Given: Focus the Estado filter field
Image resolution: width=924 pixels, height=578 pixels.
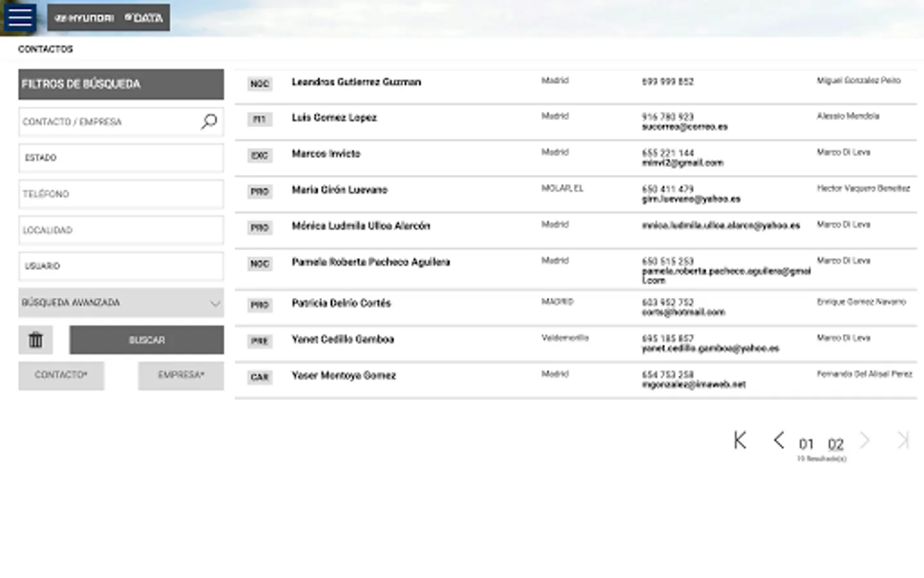Looking at the screenshot, I should (x=121, y=157).
